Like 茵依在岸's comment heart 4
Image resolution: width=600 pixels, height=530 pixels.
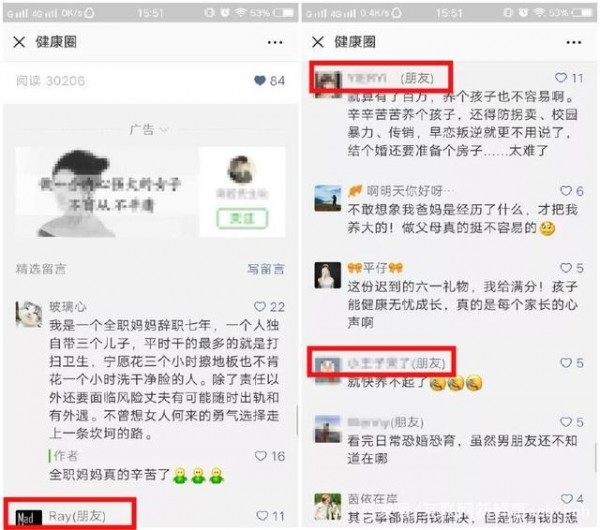click(567, 499)
